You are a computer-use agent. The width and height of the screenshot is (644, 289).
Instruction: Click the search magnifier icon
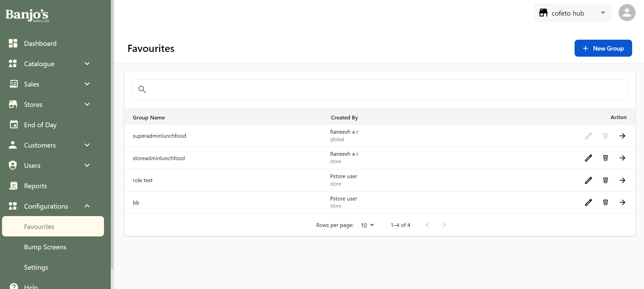click(x=142, y=90)
